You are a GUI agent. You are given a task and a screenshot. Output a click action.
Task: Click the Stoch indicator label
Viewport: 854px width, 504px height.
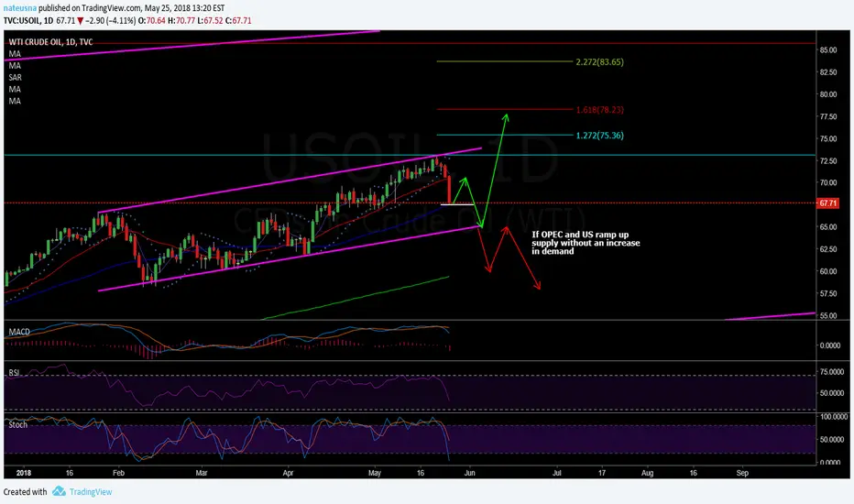(17, 424)
